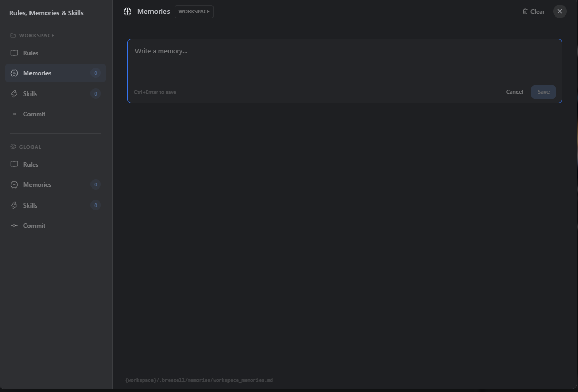Open Global Skills section

56,206
